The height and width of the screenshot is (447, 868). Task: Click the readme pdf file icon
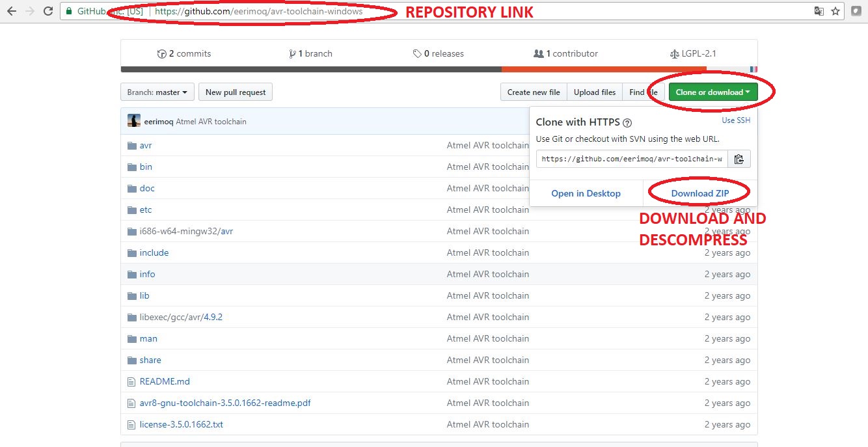[132, 403]
